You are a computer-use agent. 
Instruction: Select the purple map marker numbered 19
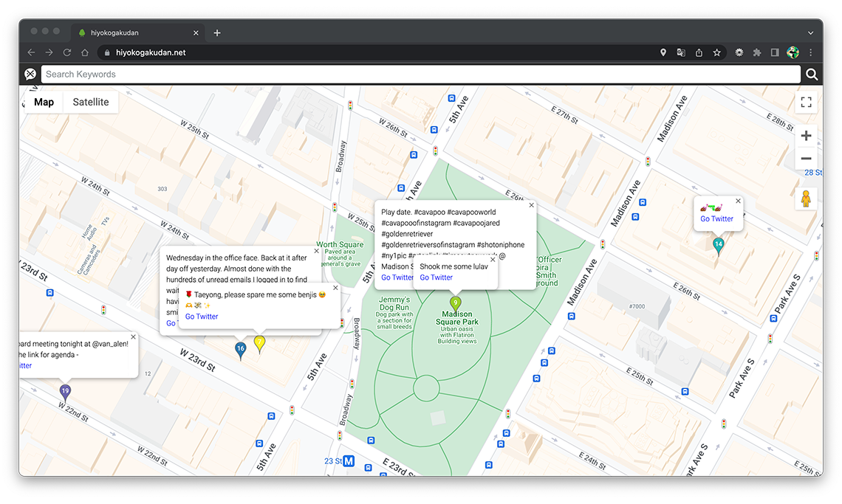click(65, 393)
